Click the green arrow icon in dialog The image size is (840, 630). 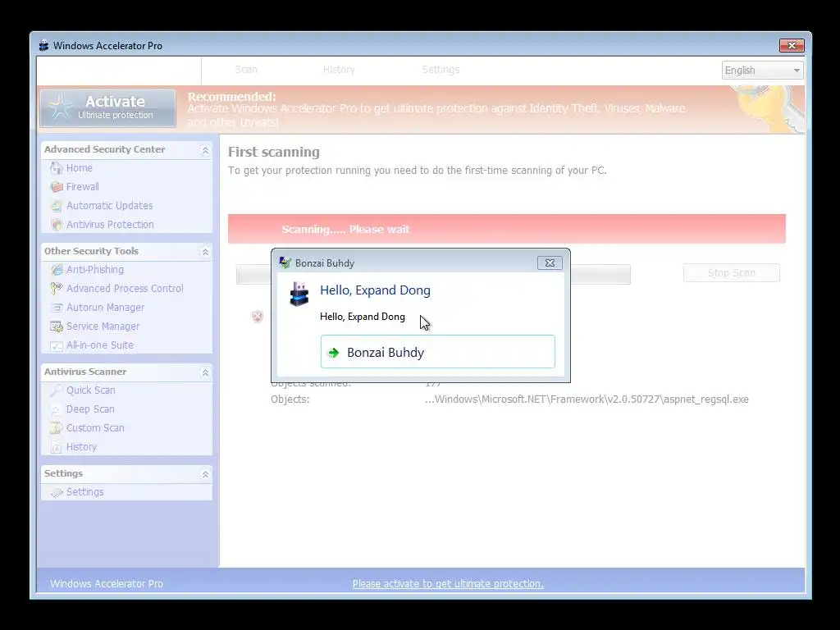tap(334, 353)
